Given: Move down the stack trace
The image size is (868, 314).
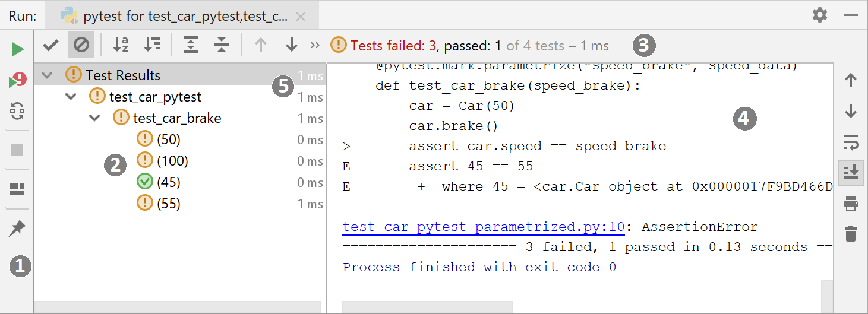Looking at the screenshot, I should tap(851, 111).
